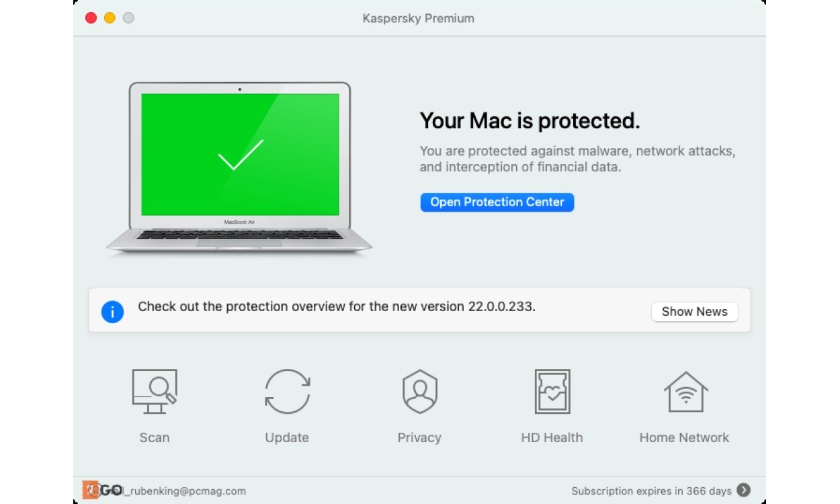Click the "Kaspersky Premium" window title
Image resolution: width=840 pixels, height=504 pixels.
pyautogui.click(x=418, y=18)
